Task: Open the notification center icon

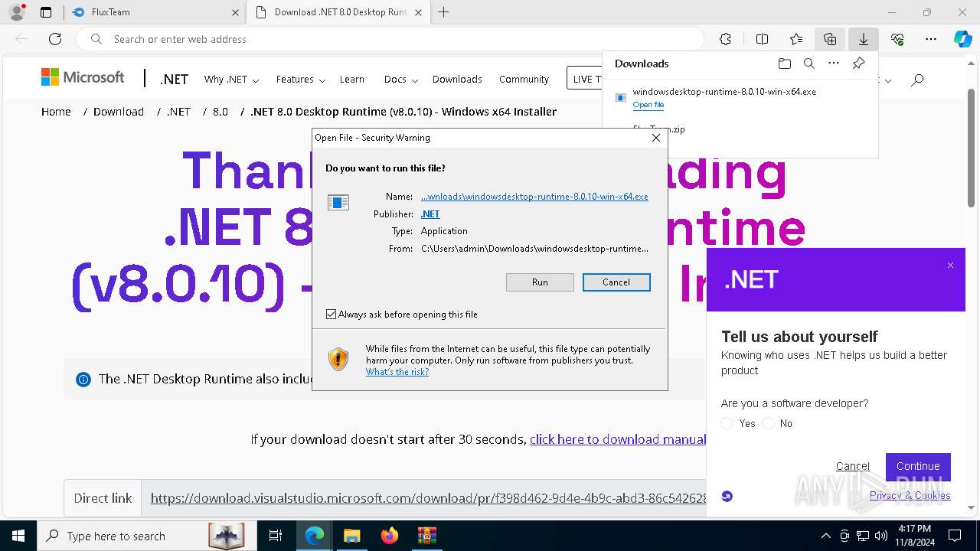Action: [955, 536]
